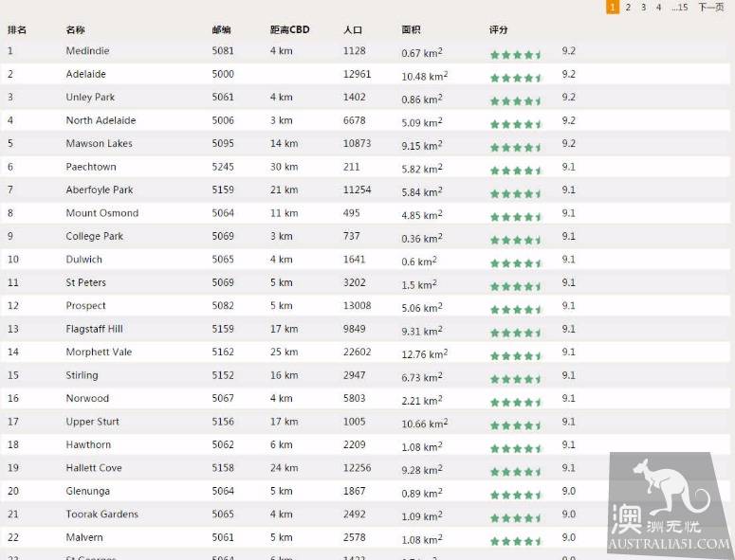The height and width of the screenshot is (560, 735).
Task: Click star rating for Stirling
Action: click(516, 379)
